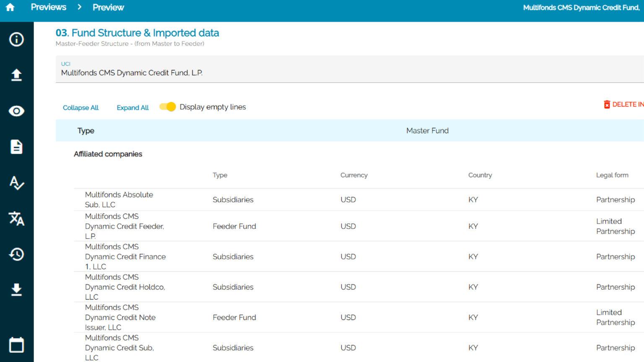Click Feeder Fund type in Note Issuer row
This screenshot has width=644, height=362.
pos(234,317)
